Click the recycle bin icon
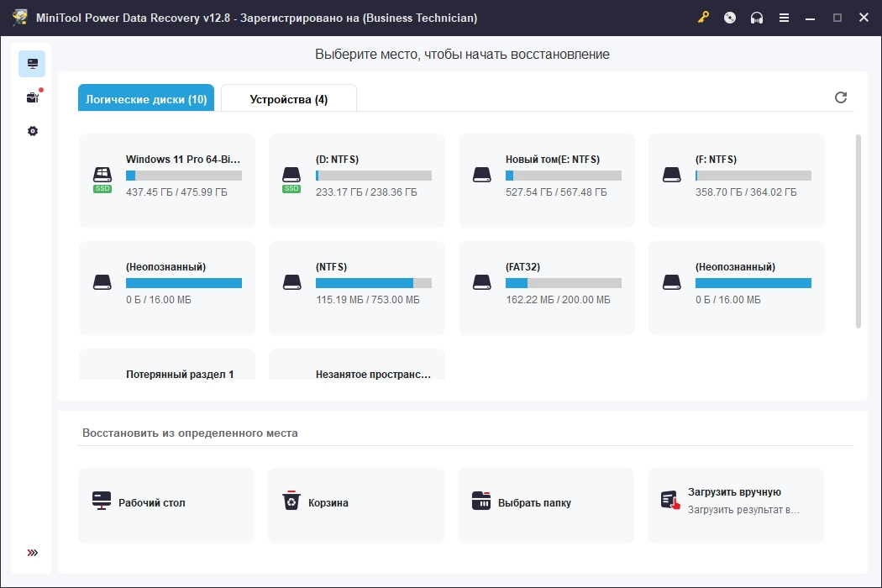882x588 pixels. [x=291, y=501]
